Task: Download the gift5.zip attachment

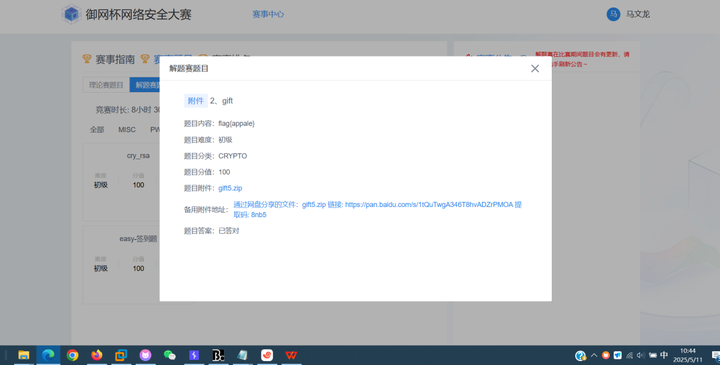Action: pyautogui.click(x=230, y=188)
